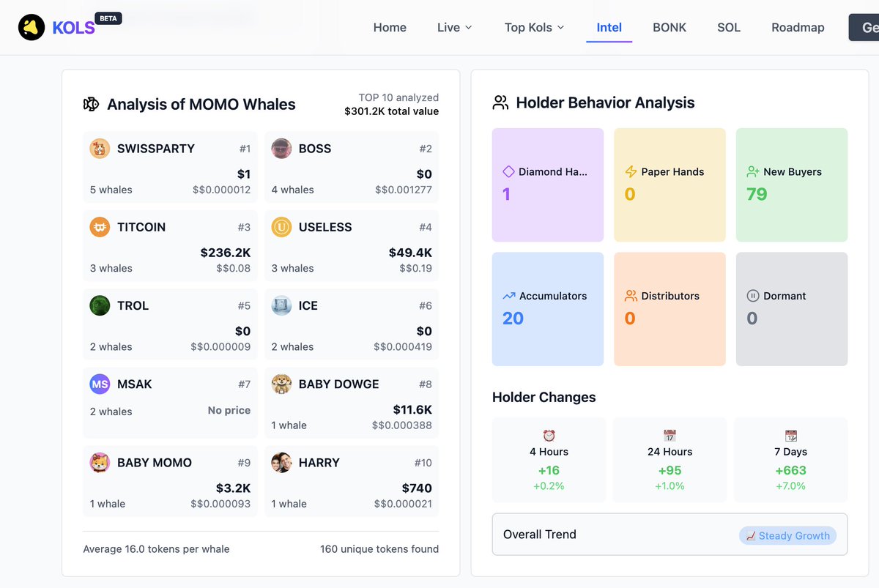Click the TOP 10 analyzed label
879x588 pixels.
(x=398, y=97)
